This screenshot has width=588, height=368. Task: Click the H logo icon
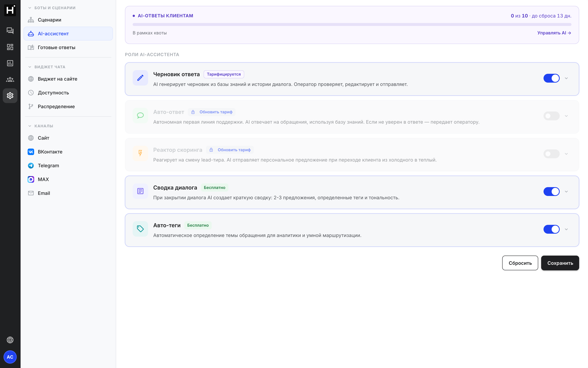pyautogui.click(x=10, y=10)
